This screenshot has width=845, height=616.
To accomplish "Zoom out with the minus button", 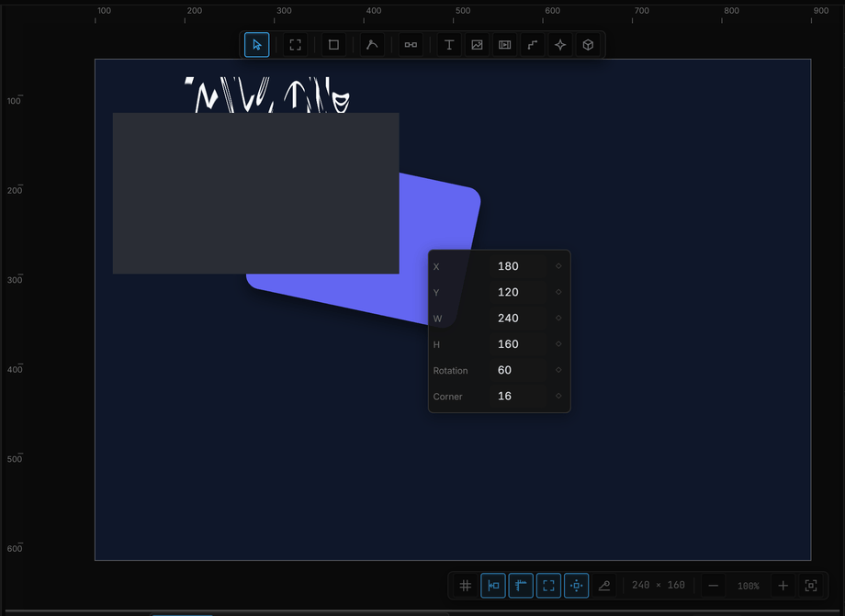I will [714, 586].
